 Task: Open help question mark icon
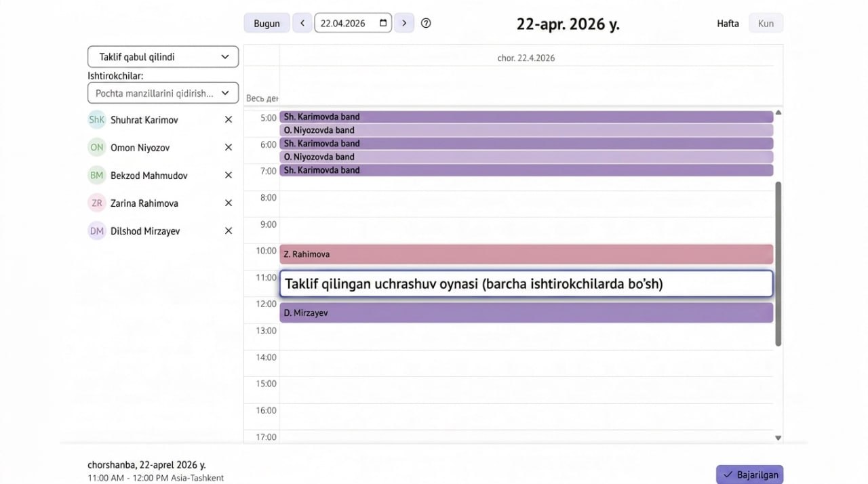[426, 23]
